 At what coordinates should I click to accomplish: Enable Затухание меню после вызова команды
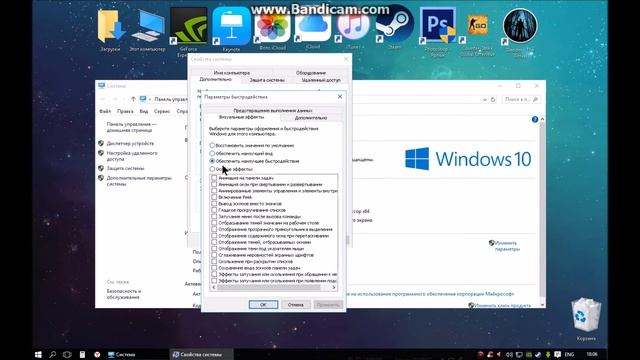tap(214, 216)
